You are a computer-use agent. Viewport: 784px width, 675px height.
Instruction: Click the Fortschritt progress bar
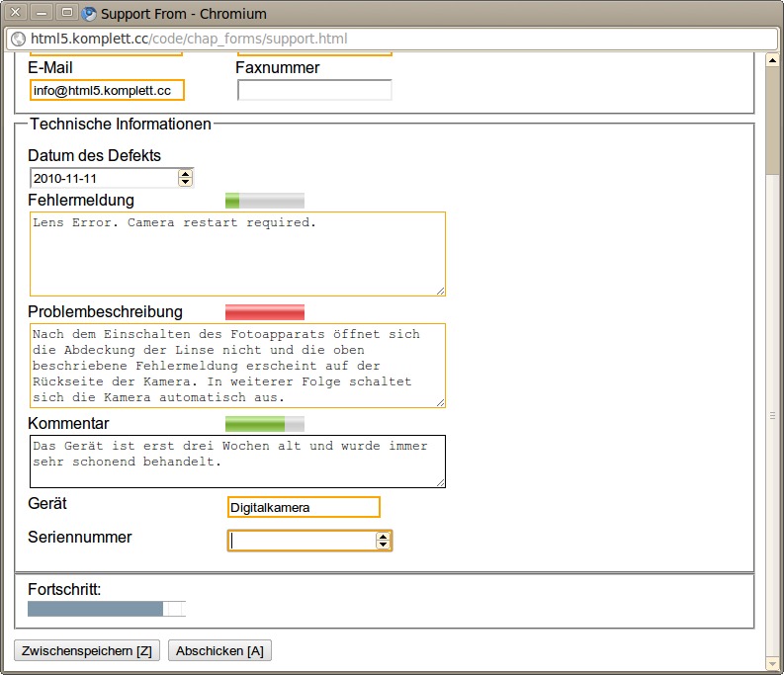pyautogui.click(x=107, y=609)
